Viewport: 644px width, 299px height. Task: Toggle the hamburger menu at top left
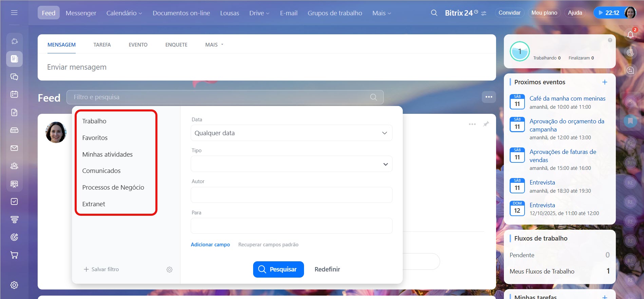pyautogui.click(x=14, y=13)
